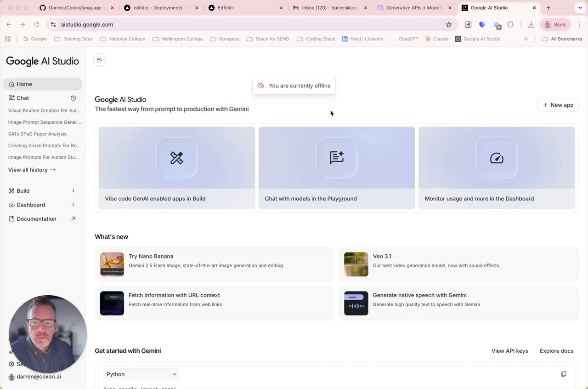Image resolution: width=588 pixels, height=389 pixels.
Task: Close the Google AI Studio tab
Action: (x=534, y=8)
